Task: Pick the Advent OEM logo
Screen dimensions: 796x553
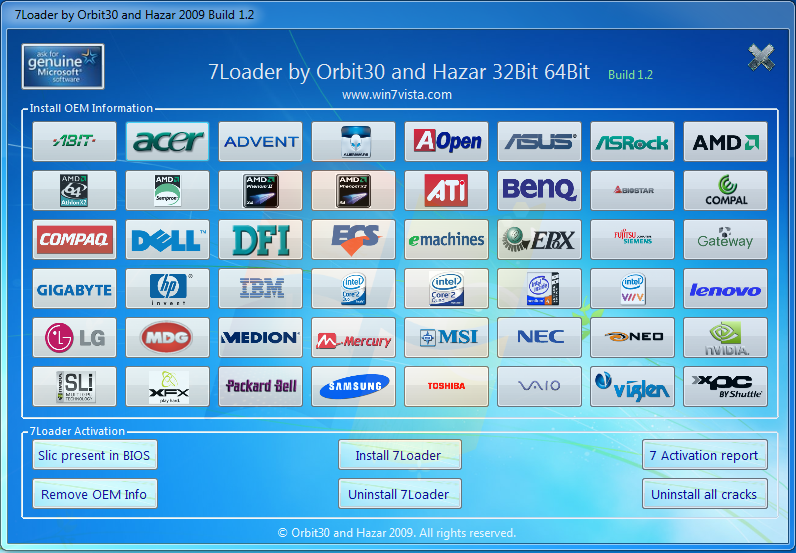Action: tap(260, 141)
